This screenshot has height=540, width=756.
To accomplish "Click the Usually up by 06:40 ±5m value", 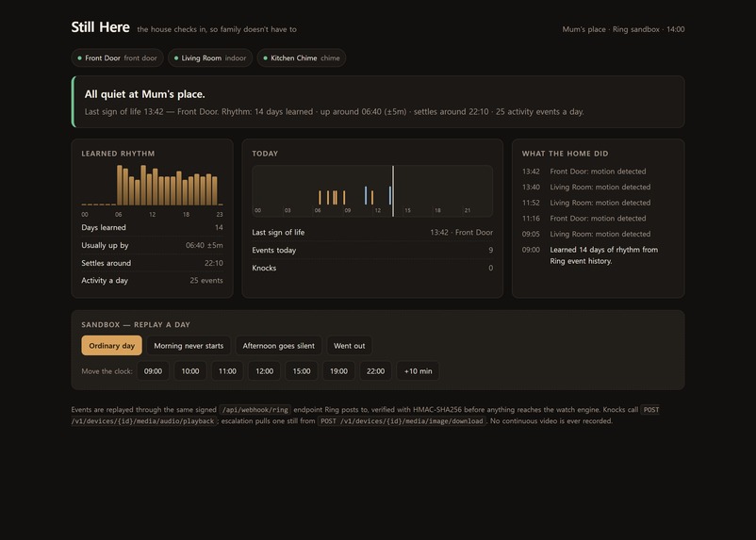I will [x=205, y=245].
